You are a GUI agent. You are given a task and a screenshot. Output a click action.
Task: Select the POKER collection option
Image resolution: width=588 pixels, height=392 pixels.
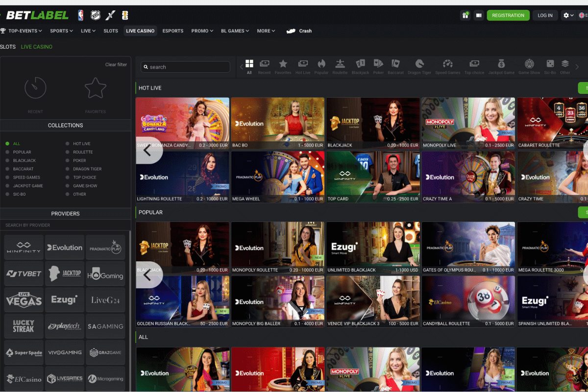76,160
